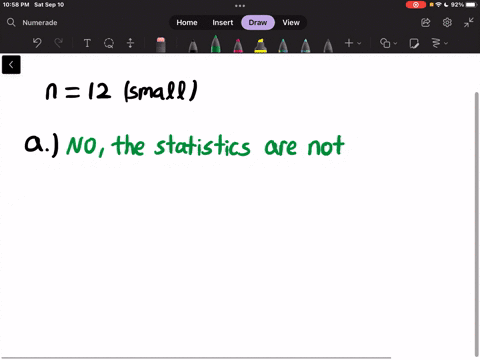Open the Share icon
Viewport: 480px width, 360px height.
point(425,22)
